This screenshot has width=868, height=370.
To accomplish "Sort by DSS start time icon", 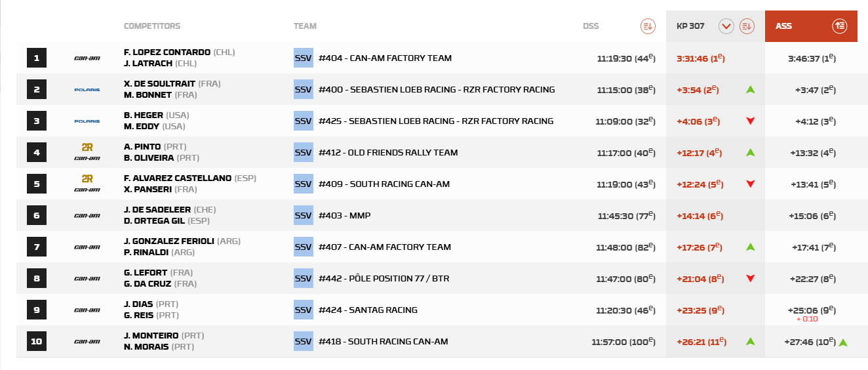I will [648, 26].
